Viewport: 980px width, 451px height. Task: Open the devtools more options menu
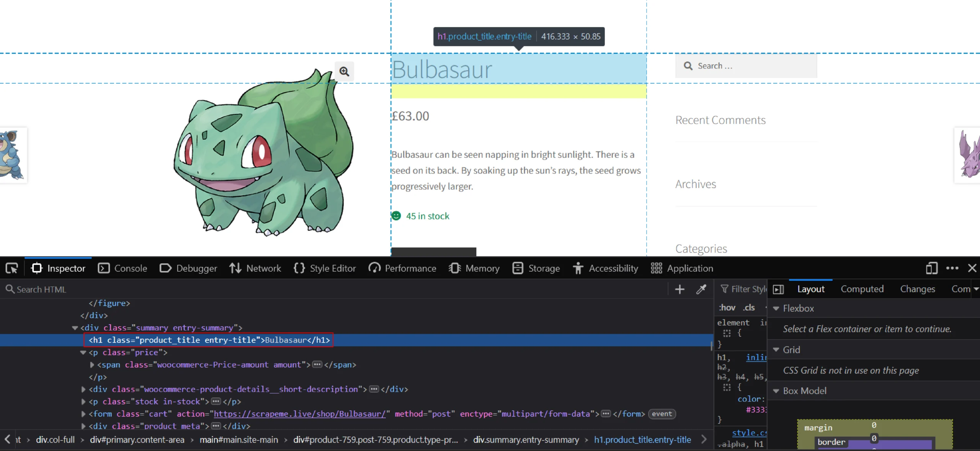pyautogui.click(x=952, y=268)
